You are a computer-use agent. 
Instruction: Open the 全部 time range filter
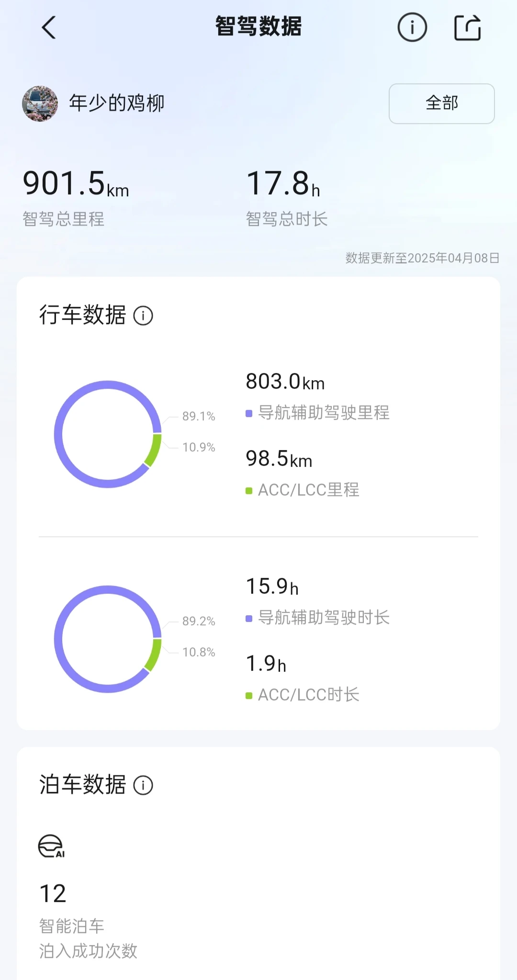coord(441,103)
